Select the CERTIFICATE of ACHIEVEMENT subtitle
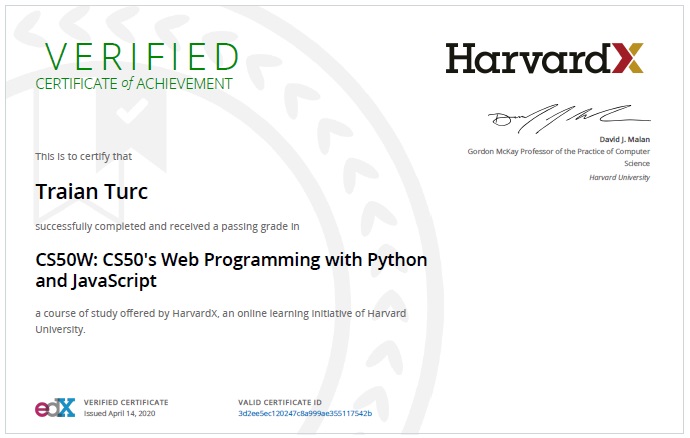This screenshot has height=438, width=690. 134,84
